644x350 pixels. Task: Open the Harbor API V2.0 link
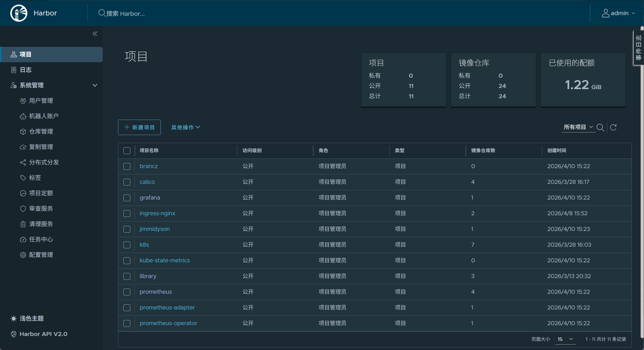click(43, 334)
